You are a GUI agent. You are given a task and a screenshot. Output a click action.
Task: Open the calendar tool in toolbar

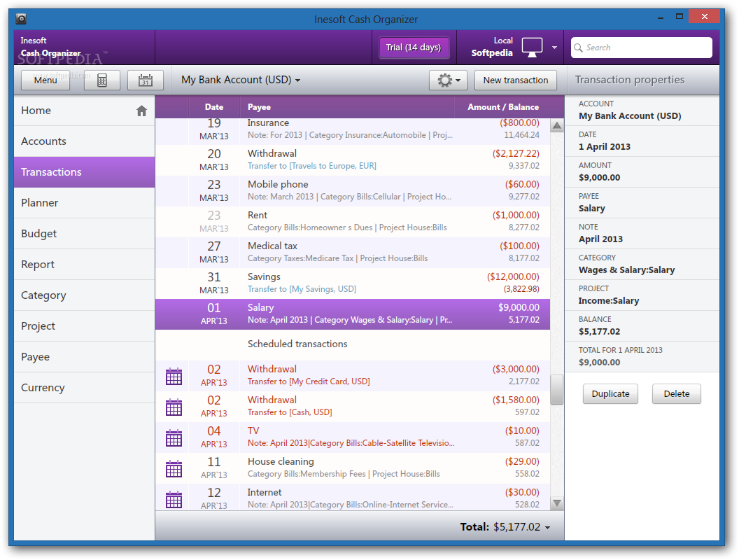coord(145,80)
